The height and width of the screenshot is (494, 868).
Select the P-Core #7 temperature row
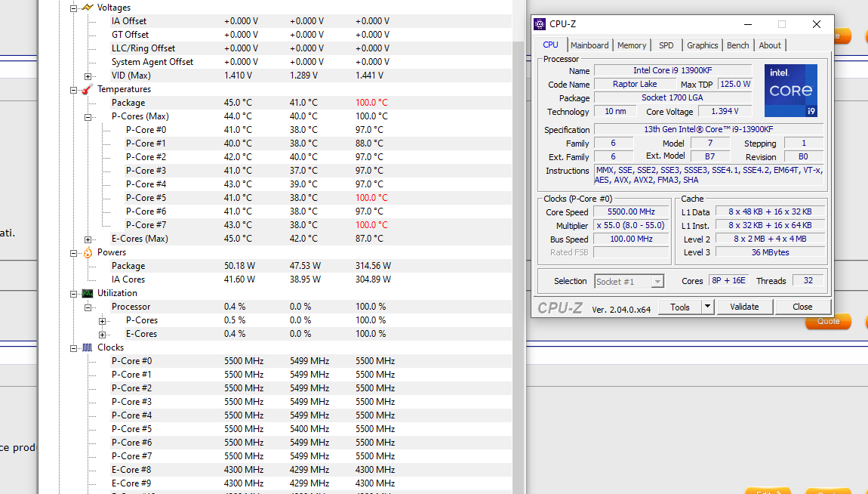[311, 225]
